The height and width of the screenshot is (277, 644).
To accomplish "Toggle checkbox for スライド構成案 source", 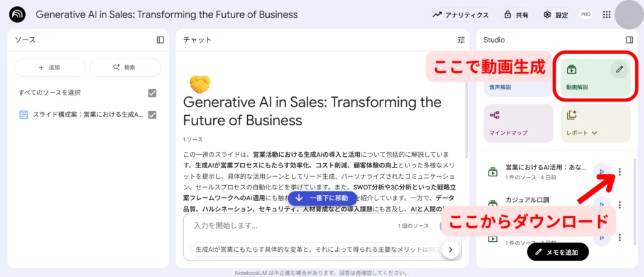I will pos(152,115).
